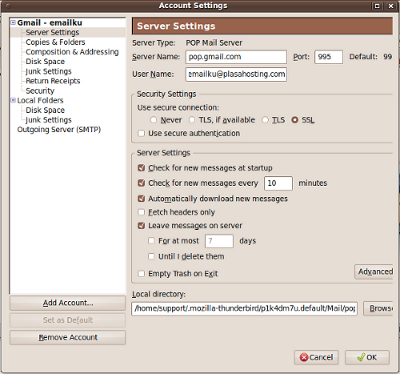This screenshot has width=400, height=374.
Task: Select Junk Settings under Gmail account
Action: [x=48, y=71]
